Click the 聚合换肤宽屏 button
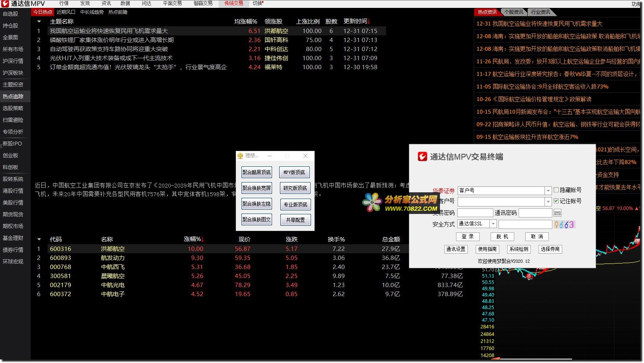 pyautogui.click(x=256, y=188)
